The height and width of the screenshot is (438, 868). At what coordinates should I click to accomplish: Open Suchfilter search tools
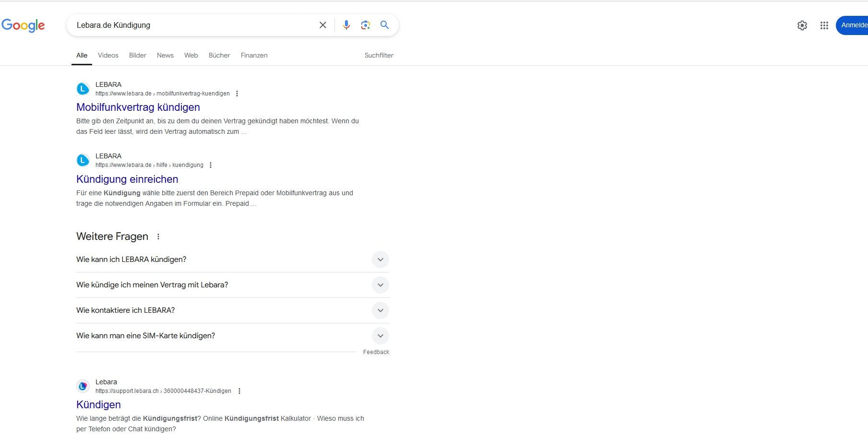pos(379,55)
